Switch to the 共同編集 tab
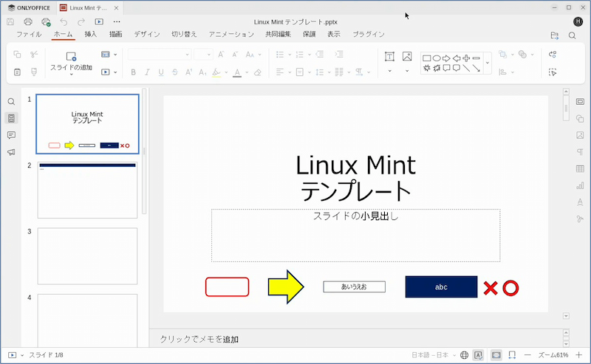The height and width of the screenshot is (364, 591). click(279, 34)
